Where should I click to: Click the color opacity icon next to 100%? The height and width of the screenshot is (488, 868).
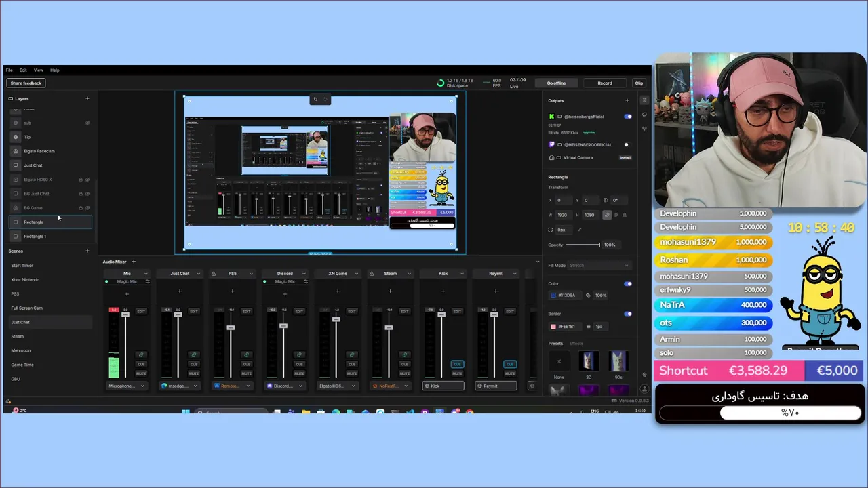[588, 296]
